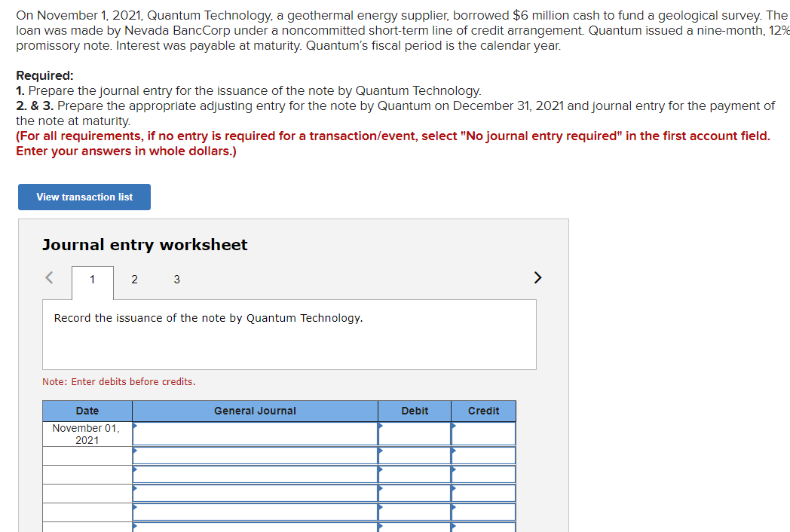The width and height of the screenshot is (790, 532).
Task: Click Debit field in second row
Action: (x=415, y=455)
